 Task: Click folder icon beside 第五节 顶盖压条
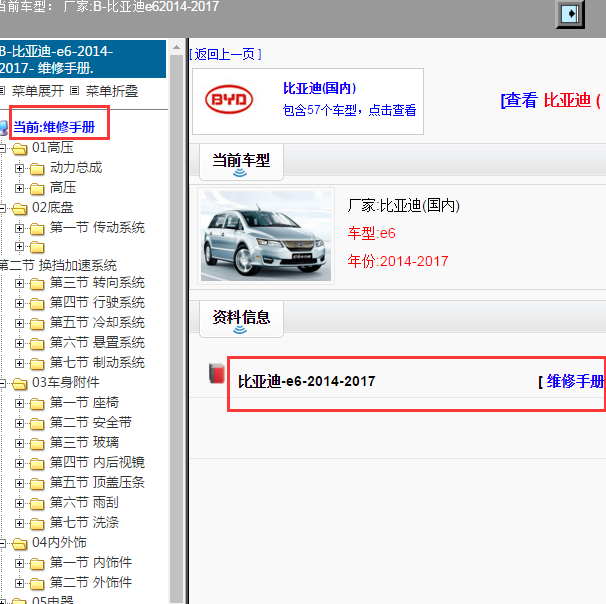click(x=37, y=484)
